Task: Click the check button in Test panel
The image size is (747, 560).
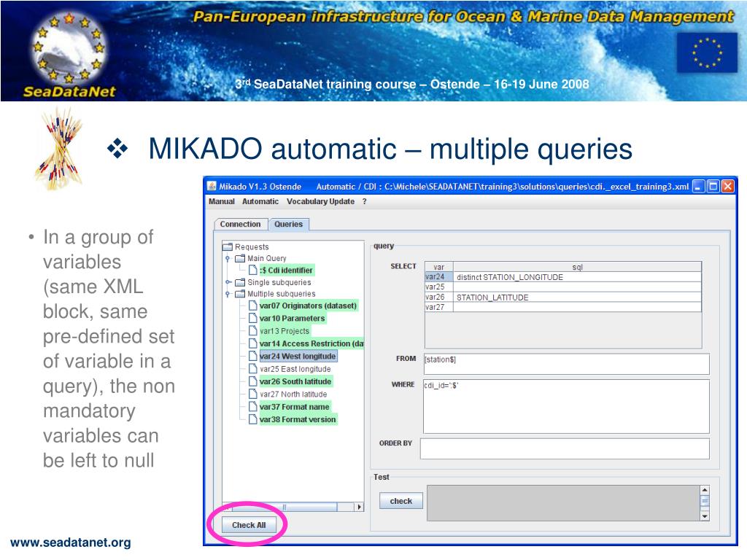Action: point(400,501)
